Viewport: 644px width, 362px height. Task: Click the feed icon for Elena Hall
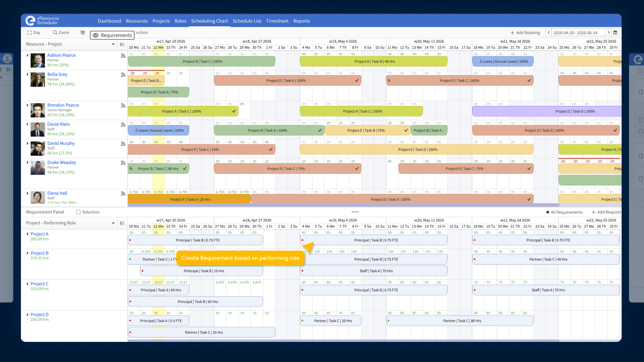123,194
